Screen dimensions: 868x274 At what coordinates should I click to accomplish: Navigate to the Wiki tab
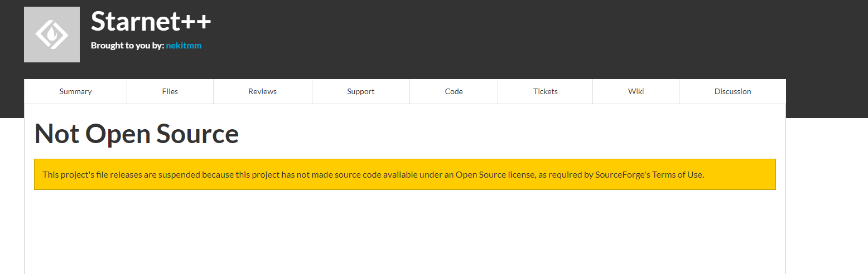pyautogui.click(x=636, y=91)
